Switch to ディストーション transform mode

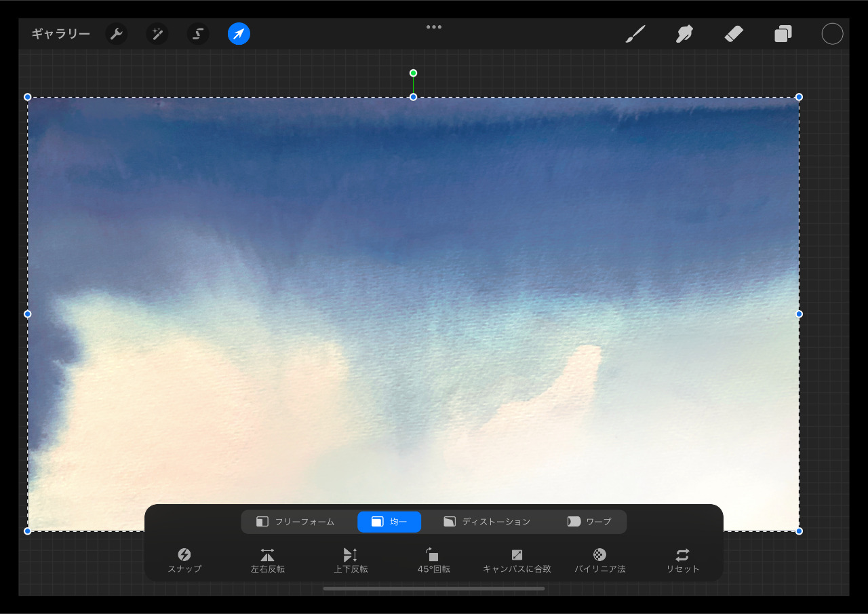487,522
